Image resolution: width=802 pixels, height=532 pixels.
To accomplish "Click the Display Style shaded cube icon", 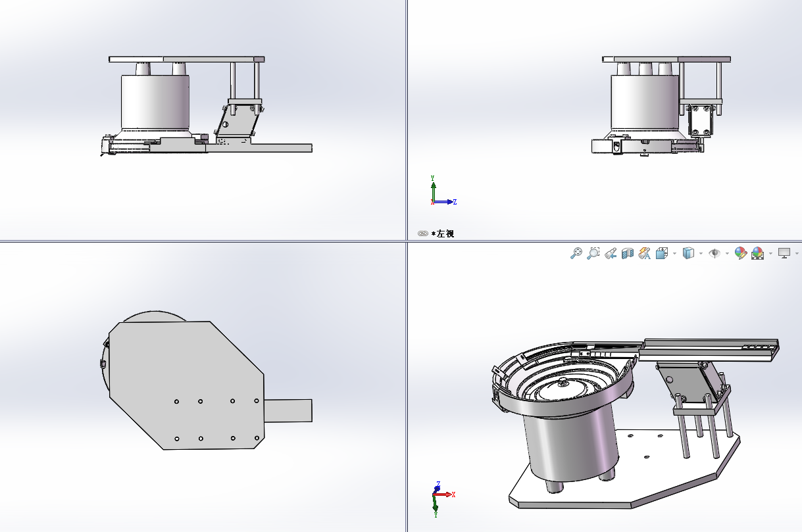I will pyautogui.click(x=688, y=253).
